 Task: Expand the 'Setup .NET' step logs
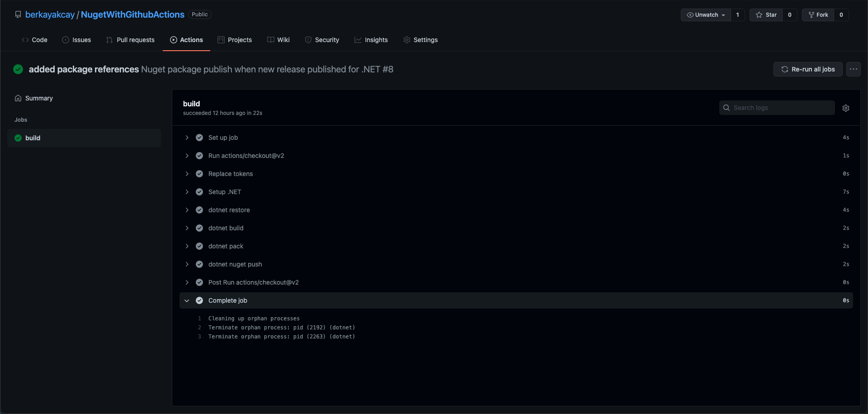coord(187,192)
